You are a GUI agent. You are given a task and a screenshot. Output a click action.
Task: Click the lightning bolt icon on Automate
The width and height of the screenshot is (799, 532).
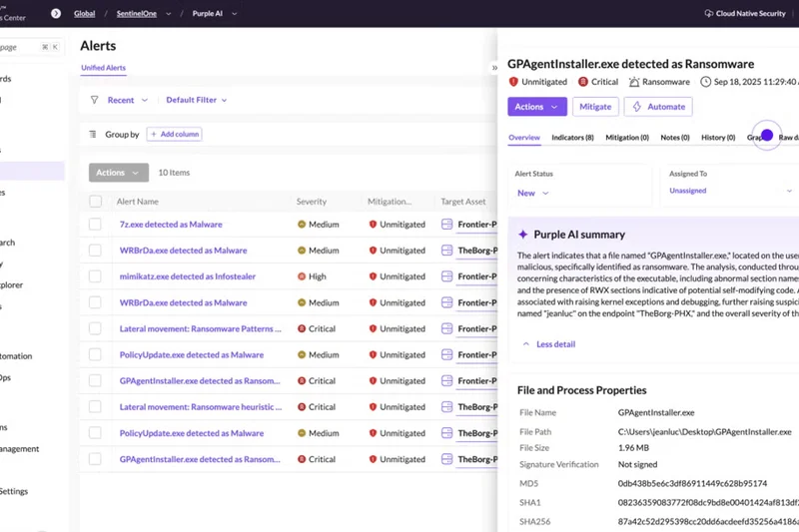tap(637, 107)
